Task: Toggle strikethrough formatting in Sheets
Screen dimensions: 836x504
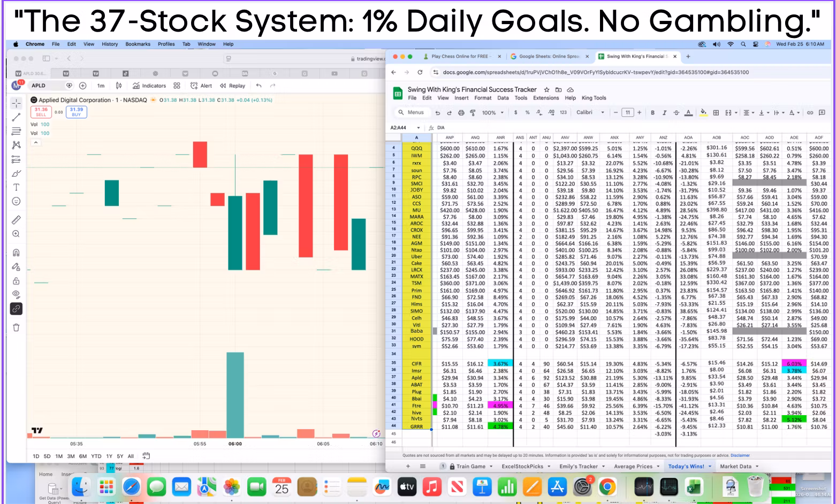Action: coord(676,113)
